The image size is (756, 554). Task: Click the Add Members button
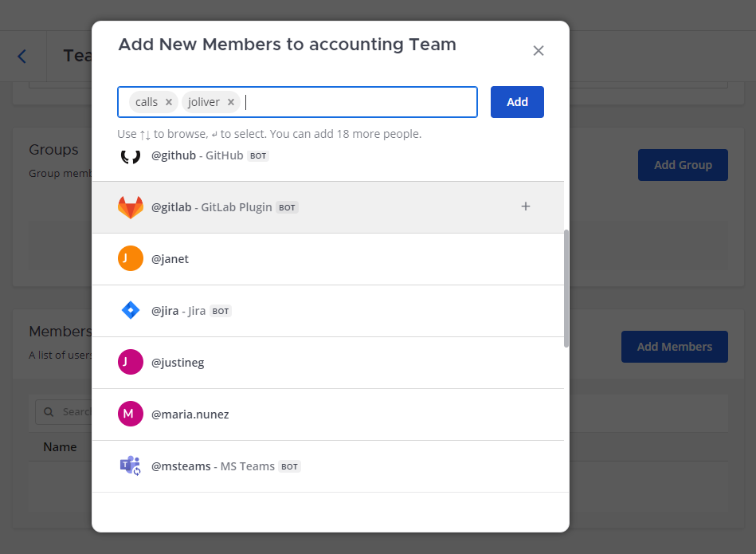[674, 347]
